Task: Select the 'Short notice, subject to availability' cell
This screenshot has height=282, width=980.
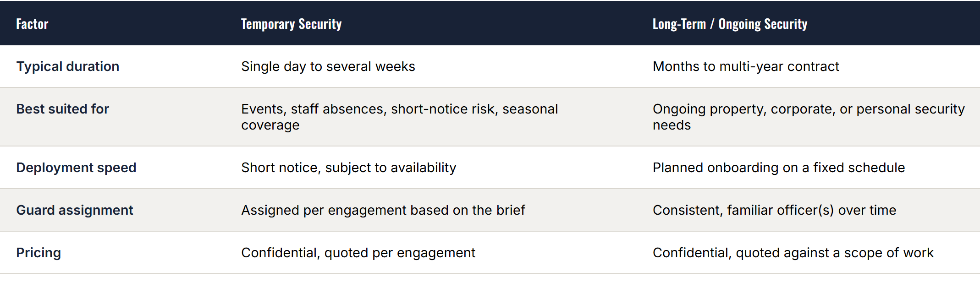Action: (349, 168)
